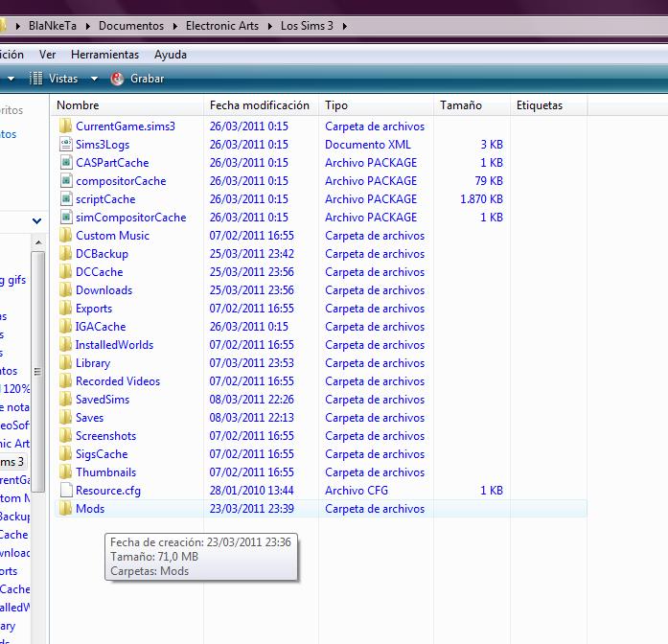Click the Resource.cfg file icon
The height and width of the screenshot is (644, 668).
coord(64,491)
